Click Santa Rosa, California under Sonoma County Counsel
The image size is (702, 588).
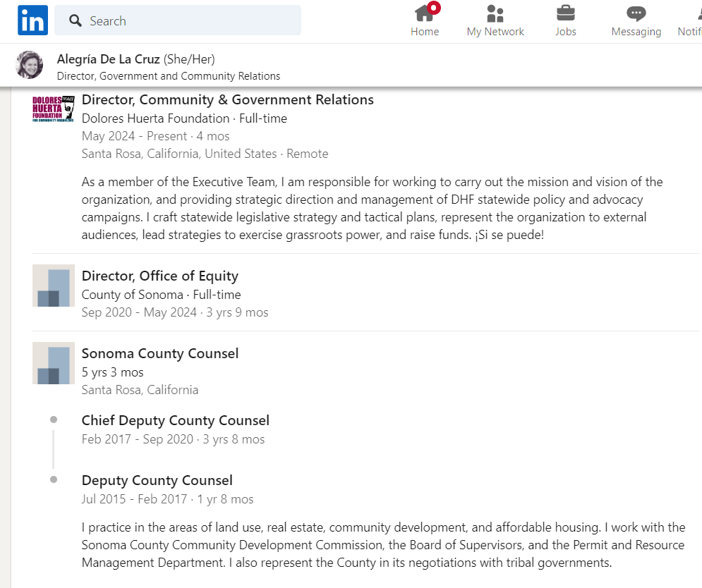click(x=140, y=390)
